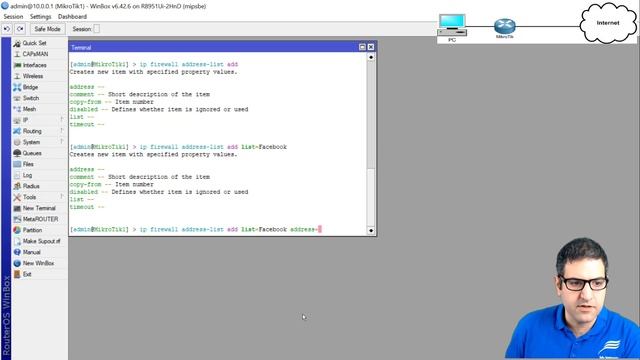Click the System sidebar icon
The width and height of the screenshot is (640, 360).
tap(17, 142)
